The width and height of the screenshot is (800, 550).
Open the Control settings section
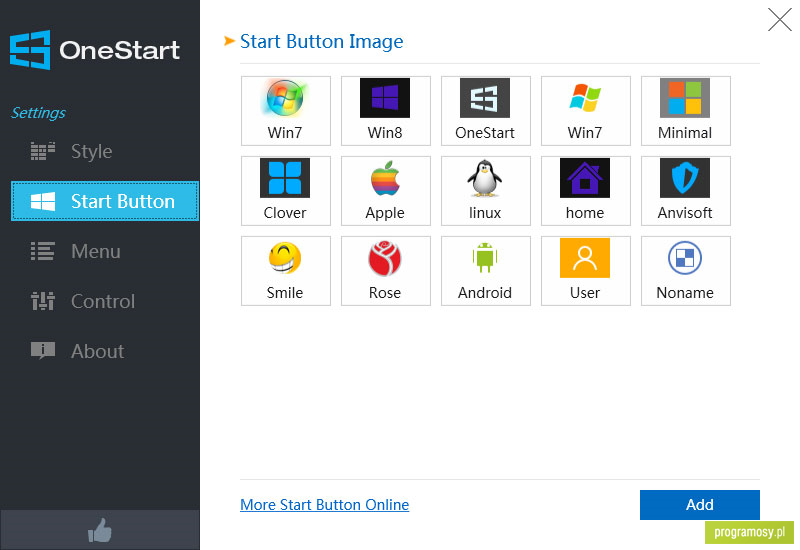pos(105,301)
